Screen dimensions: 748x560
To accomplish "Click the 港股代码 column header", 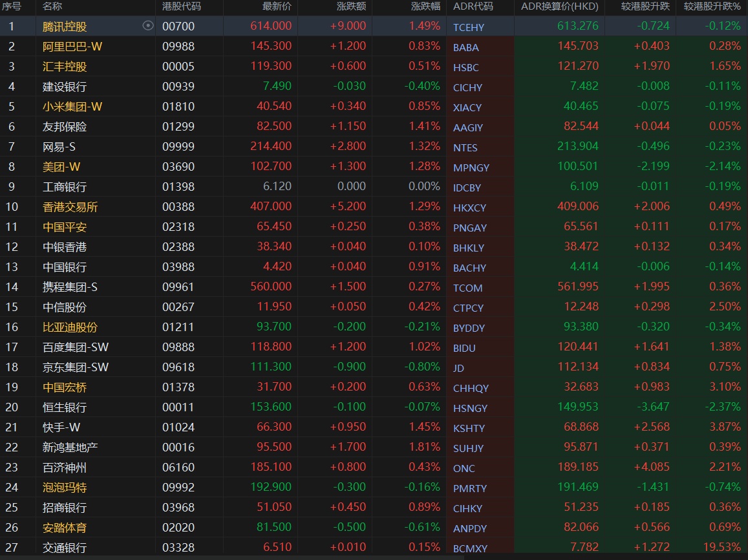I will pos(182,6).
